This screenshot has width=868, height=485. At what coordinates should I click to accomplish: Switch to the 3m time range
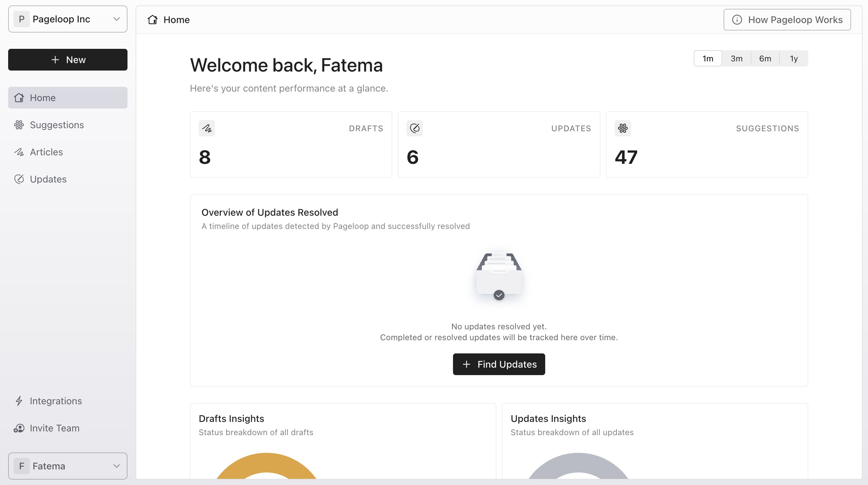pyautogui.click(x=736, y=58)
